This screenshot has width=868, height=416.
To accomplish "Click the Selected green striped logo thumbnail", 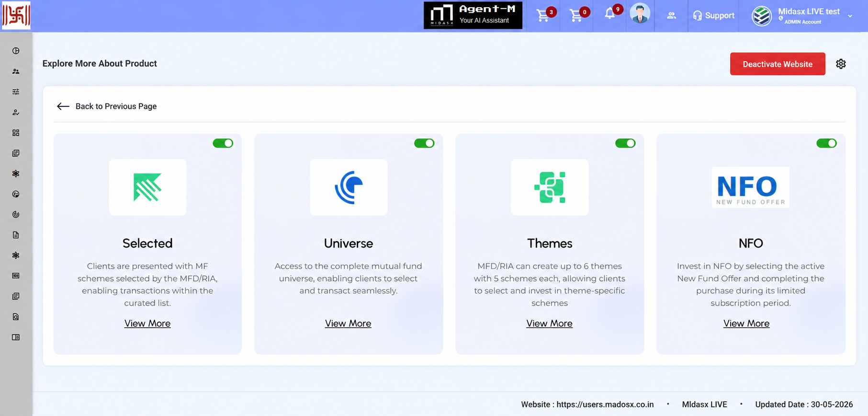I will 147,187.
